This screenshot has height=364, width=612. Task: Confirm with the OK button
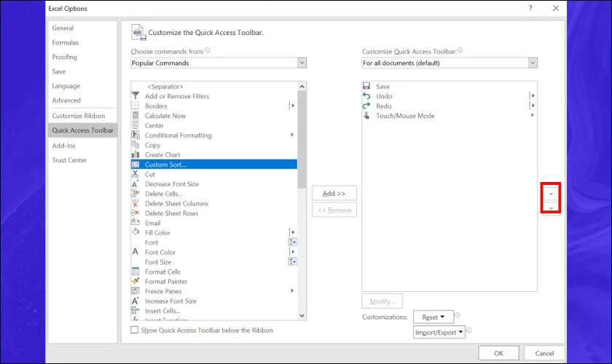click(498, 353)
